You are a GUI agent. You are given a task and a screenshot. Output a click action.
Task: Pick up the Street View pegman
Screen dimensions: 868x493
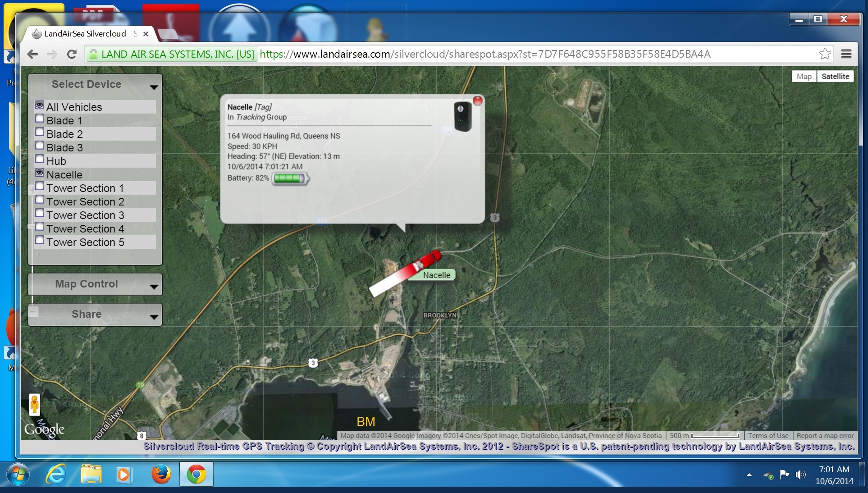click(34, 404)
